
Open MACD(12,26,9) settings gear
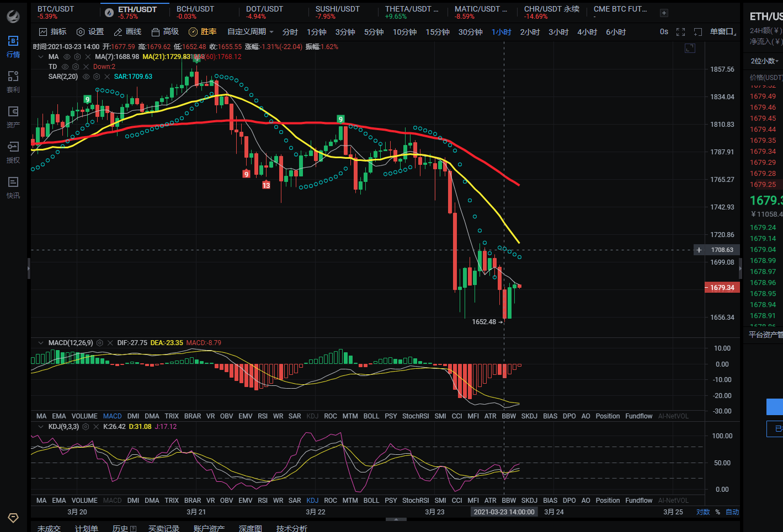[100, 343]
